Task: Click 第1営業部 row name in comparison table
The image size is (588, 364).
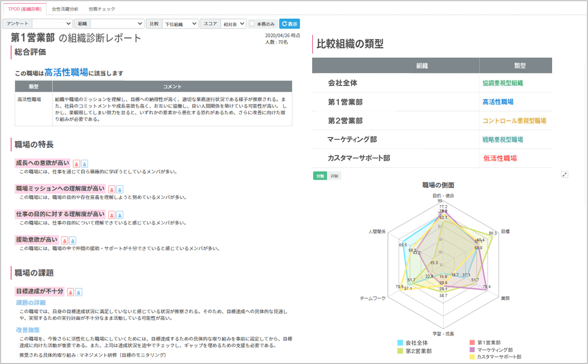Action: coord(345,102)
